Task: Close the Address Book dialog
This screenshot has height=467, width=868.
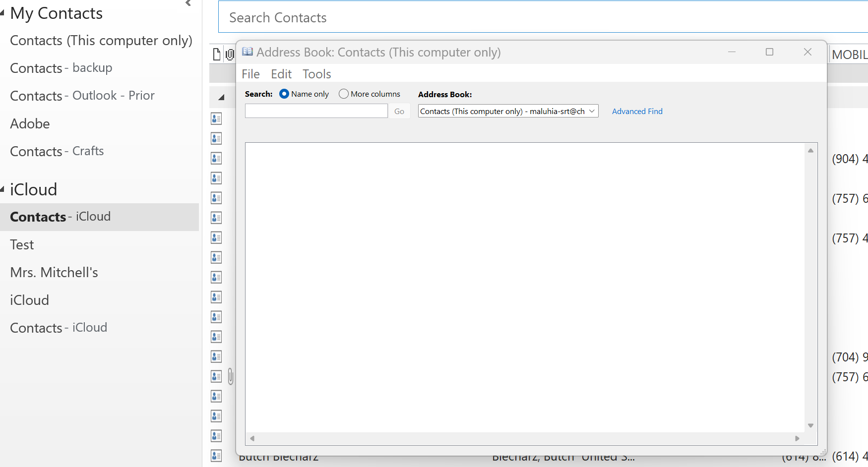Action: (x=807, y=52)
